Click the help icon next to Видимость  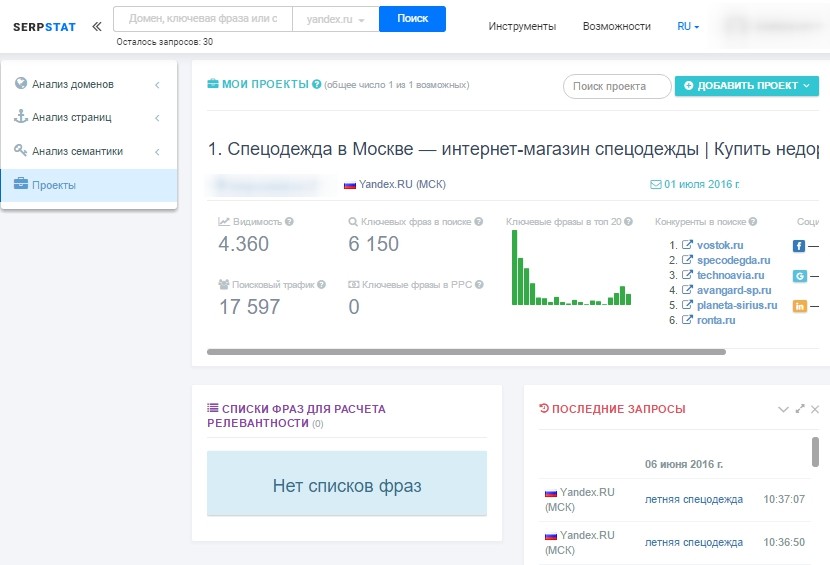coord(289,222)
